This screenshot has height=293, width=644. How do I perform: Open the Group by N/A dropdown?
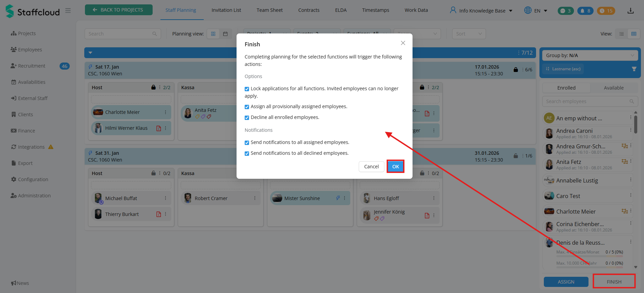tap(590, 55)
